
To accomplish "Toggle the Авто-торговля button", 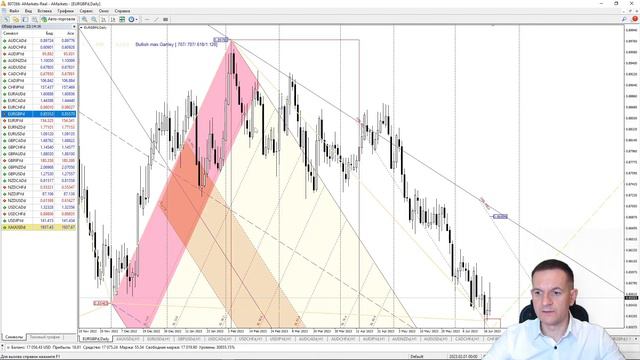I will tap(58, 19).
